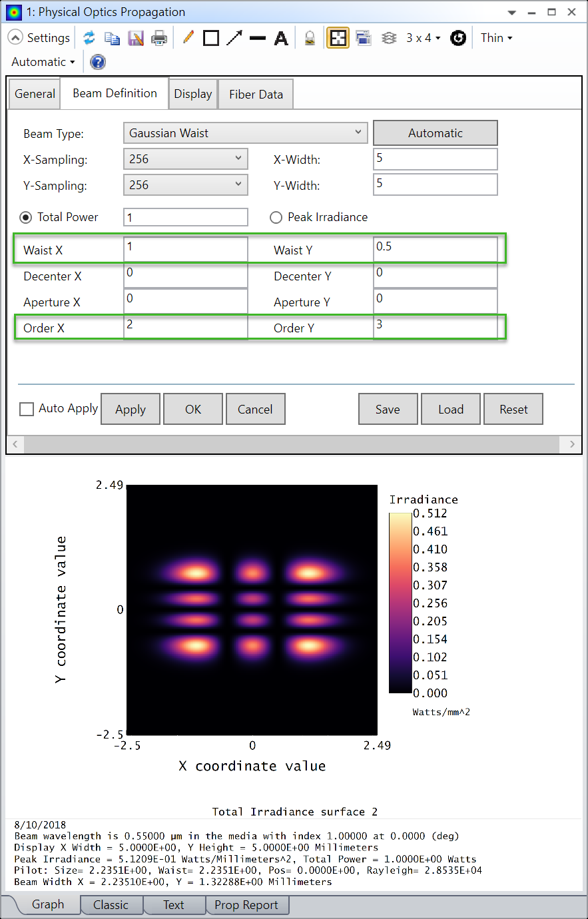Click the lock window icon

310,38
